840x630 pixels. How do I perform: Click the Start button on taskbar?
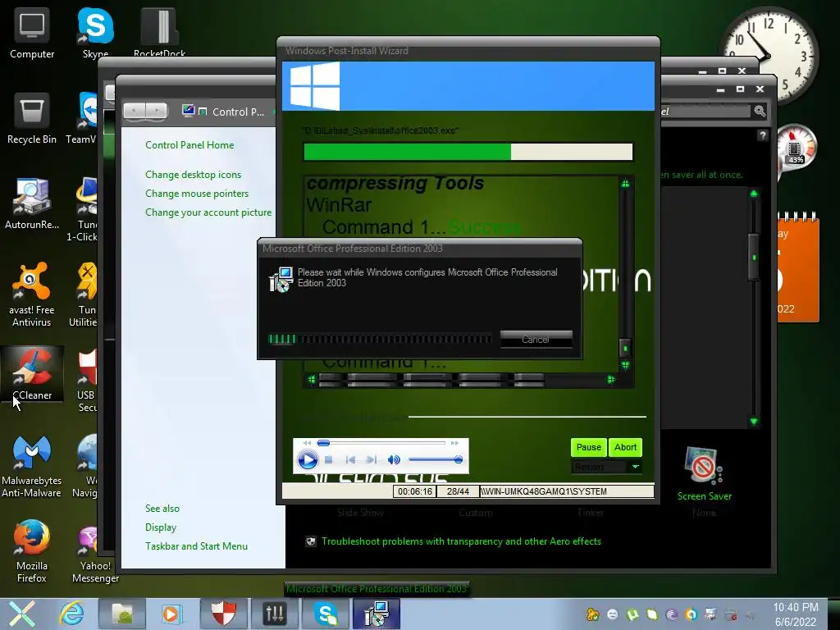coord(21,614)
